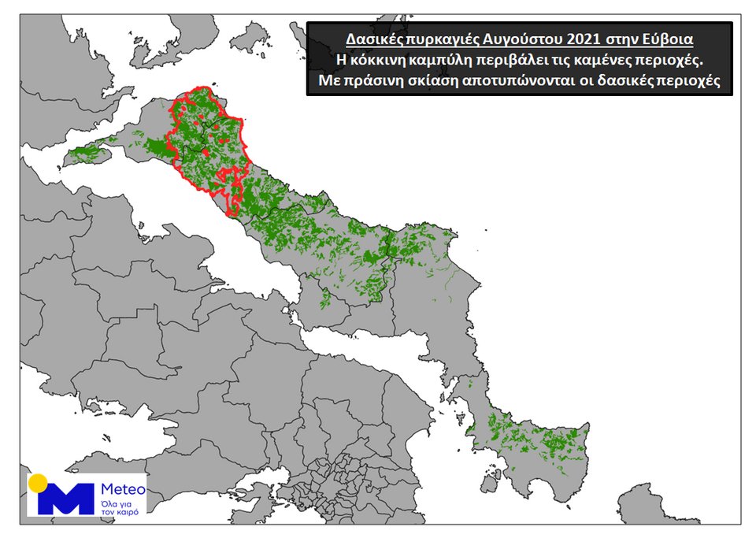Screen dimensions: 756x538
Task: Click the underlined title about Αυγούστου 2021 fires
Action: pos(520,39)
